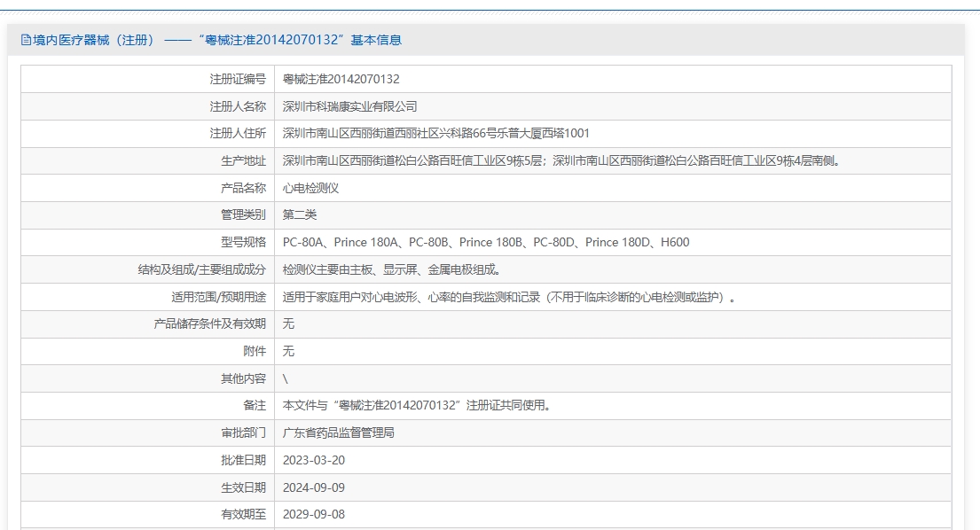Image resolution: width=980 pixels, height=530 pixels.
Task: Select the production address with 百旺信工业区9栋5层
Action: (562, 161)
